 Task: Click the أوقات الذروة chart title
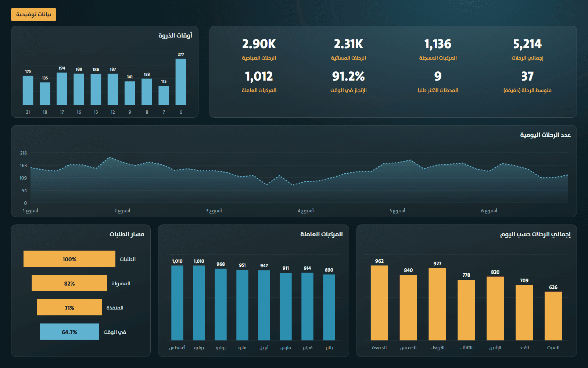[175, 35]
